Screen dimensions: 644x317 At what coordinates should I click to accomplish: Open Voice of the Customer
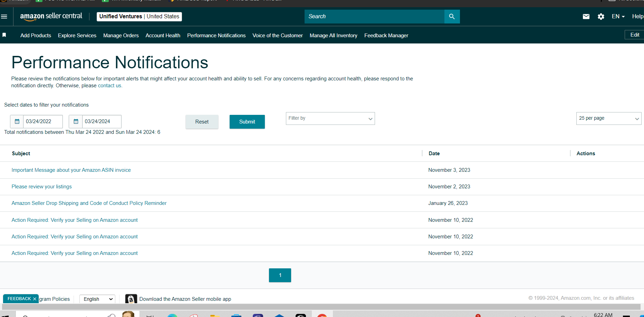[278, 36]
